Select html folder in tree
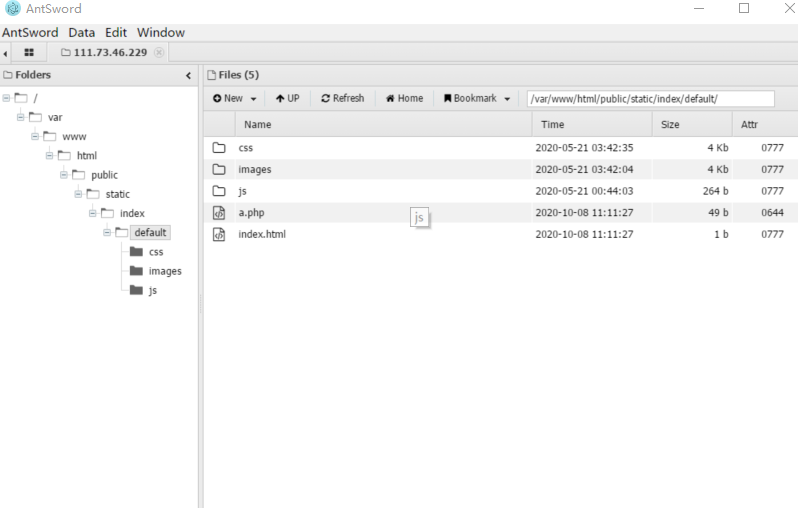Image resolution: width=798 pixels, height=508 pixels. coord(87,156)
